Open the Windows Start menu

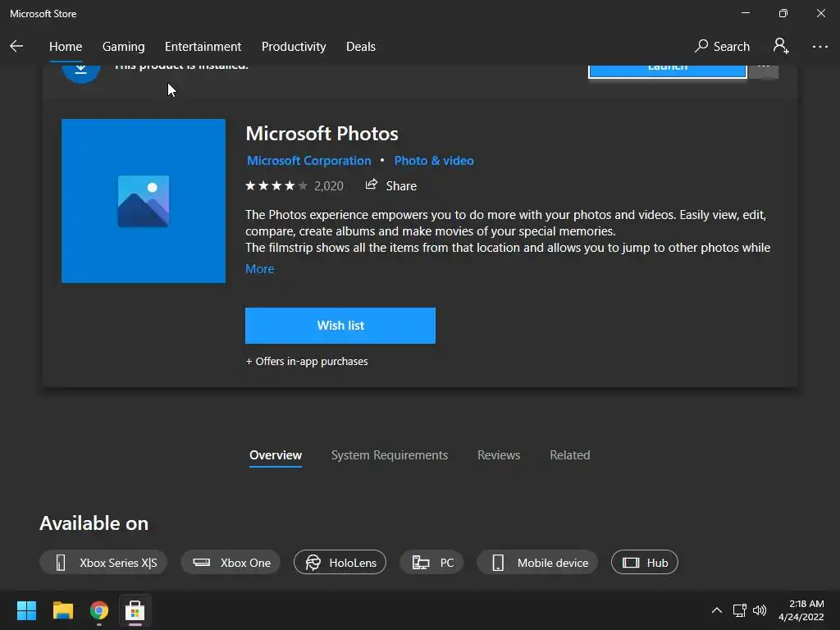26,610
